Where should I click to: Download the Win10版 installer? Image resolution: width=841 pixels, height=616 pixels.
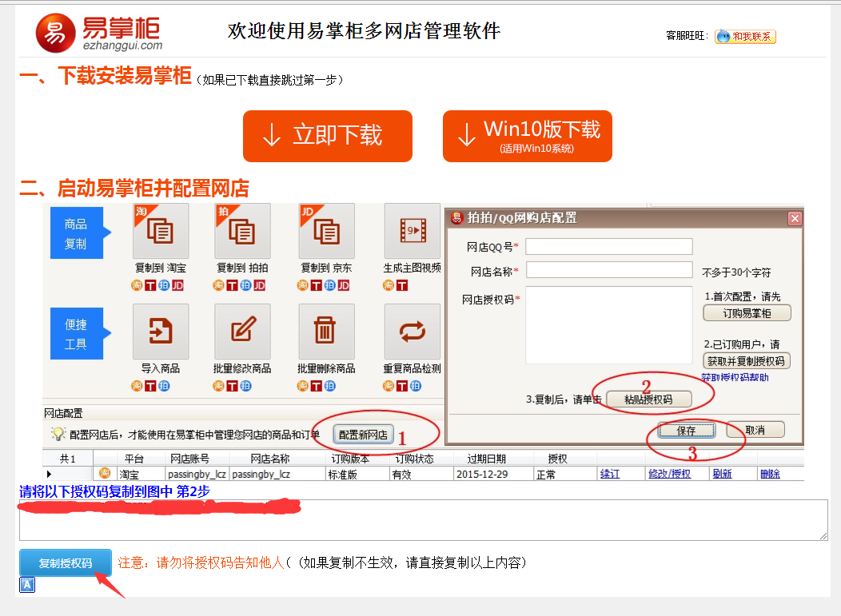tap(528, 136)
